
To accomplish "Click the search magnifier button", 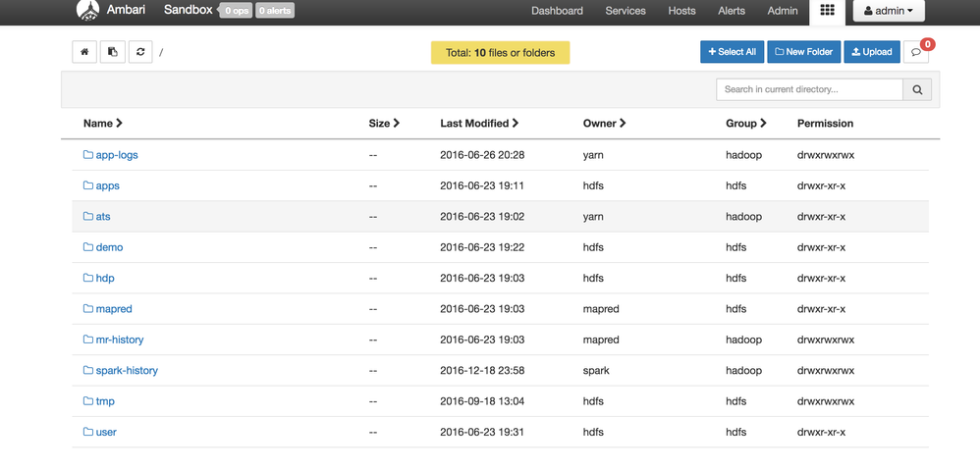I will tap(917, 89).
